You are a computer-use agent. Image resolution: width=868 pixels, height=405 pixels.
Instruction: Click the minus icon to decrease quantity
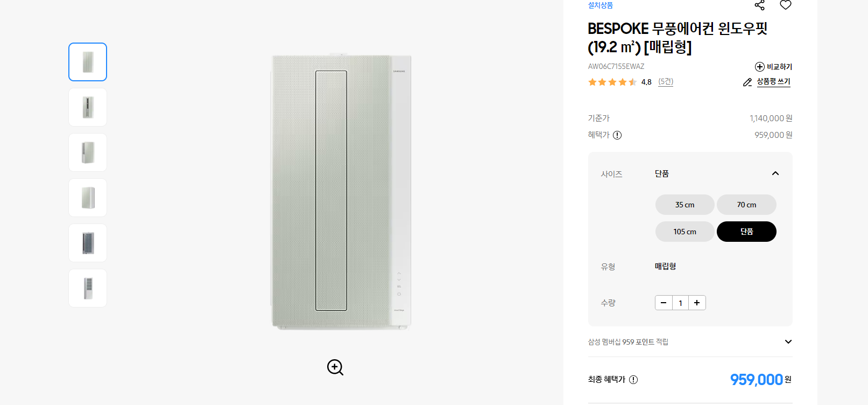coord(664,303)
